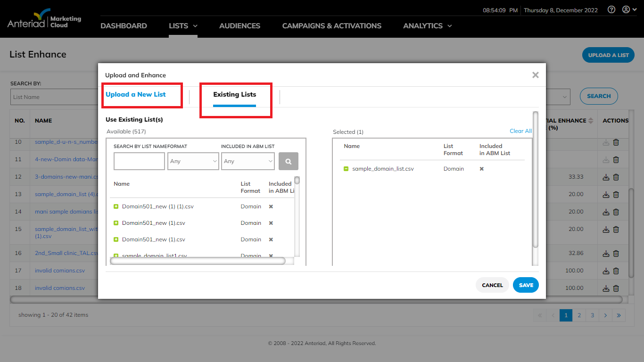Viewport: 644px width, 362px height.
Task: Open 2nd_Small clinic_TAL list link
Action: [66, 253]
